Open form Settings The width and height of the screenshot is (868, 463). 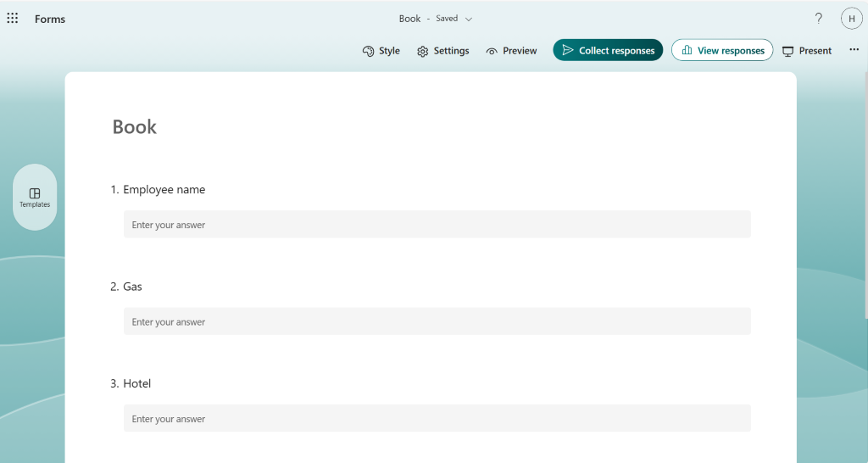point(442,50)
